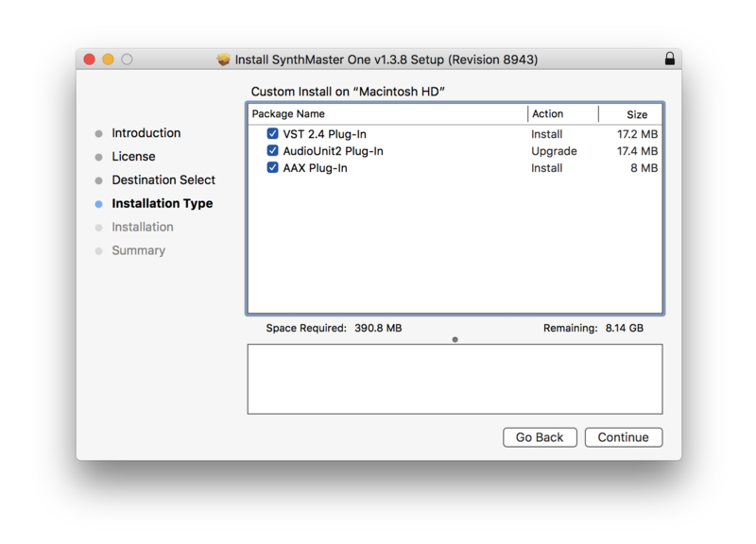Go to Destination Select step

click(163, 180)
